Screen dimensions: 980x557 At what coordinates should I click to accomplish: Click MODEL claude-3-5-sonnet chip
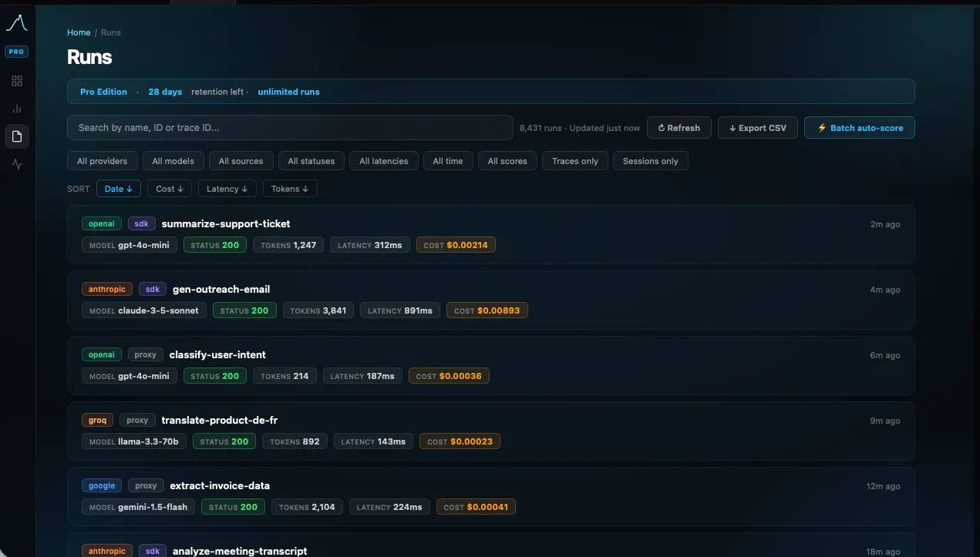[144, 310]
